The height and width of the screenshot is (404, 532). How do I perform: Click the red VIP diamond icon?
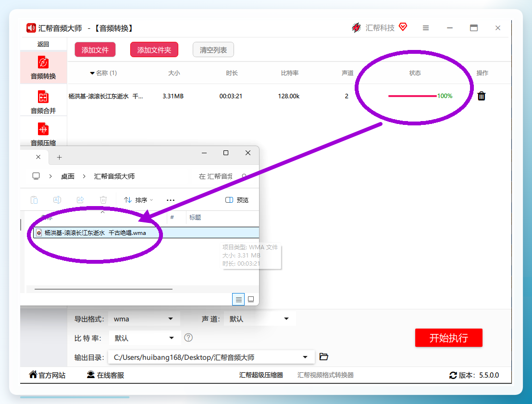pyautogui.click(x=403, y=27)
